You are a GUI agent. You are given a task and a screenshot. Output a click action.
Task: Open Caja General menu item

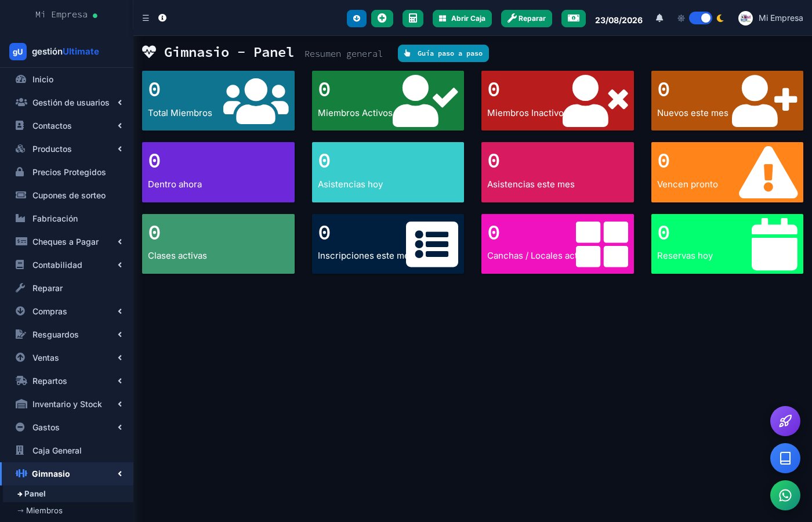67,451
